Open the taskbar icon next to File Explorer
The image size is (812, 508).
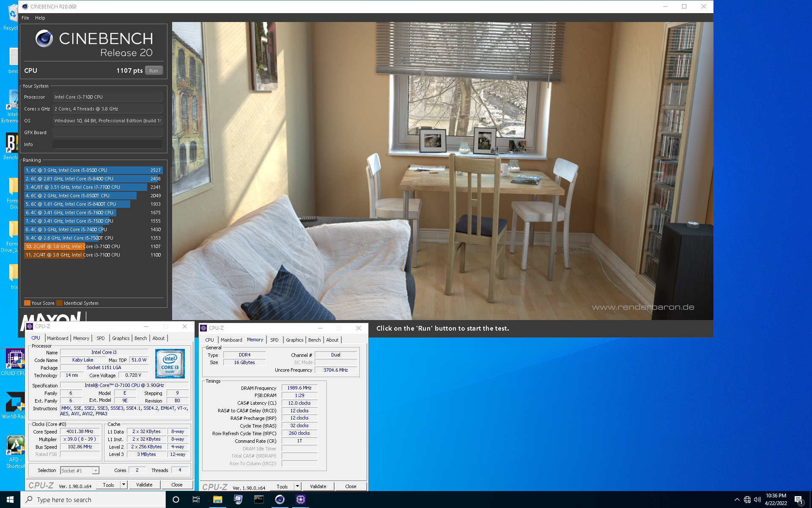point(238,500)
